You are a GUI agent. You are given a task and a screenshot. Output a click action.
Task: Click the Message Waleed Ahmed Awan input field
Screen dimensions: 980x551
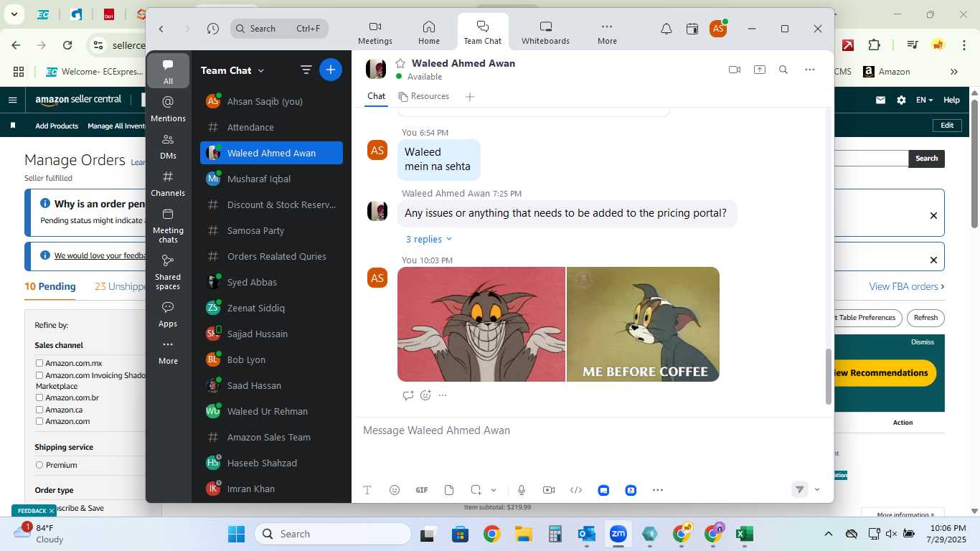point(592,430)
